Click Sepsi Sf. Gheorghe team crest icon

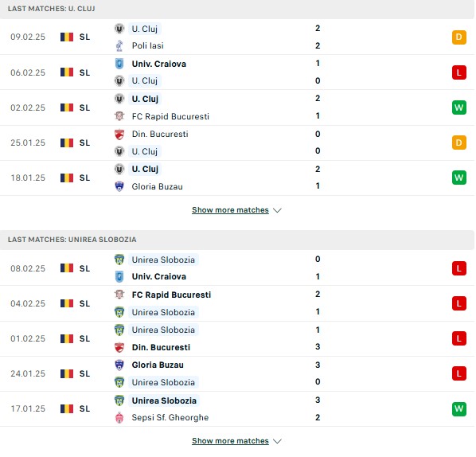click(x=119, y=417)
